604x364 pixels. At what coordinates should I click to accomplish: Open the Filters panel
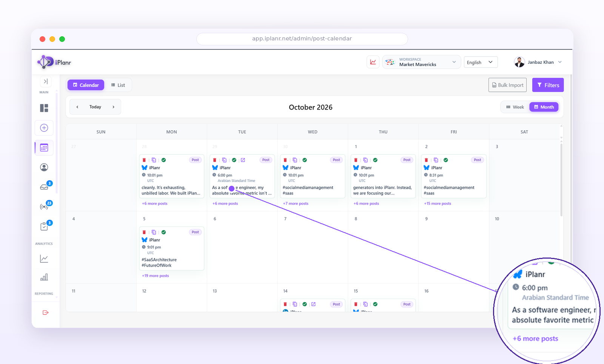click(548, 85)
